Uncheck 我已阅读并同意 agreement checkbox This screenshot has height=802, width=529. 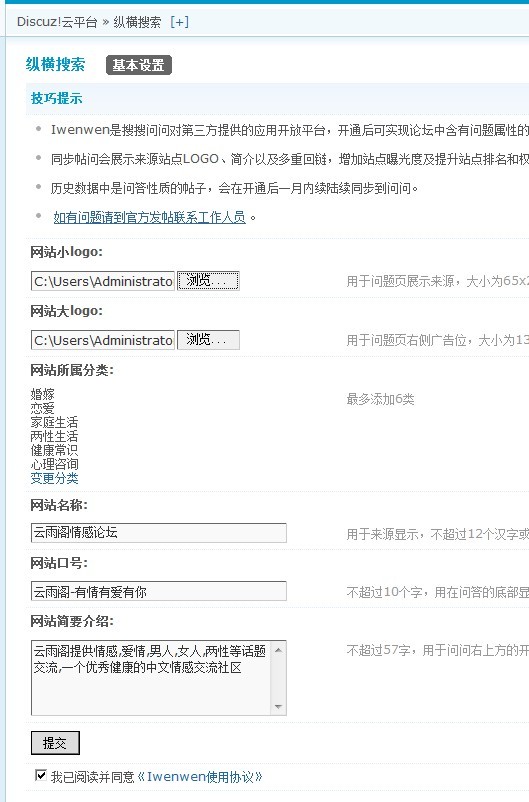pos(41,775)
